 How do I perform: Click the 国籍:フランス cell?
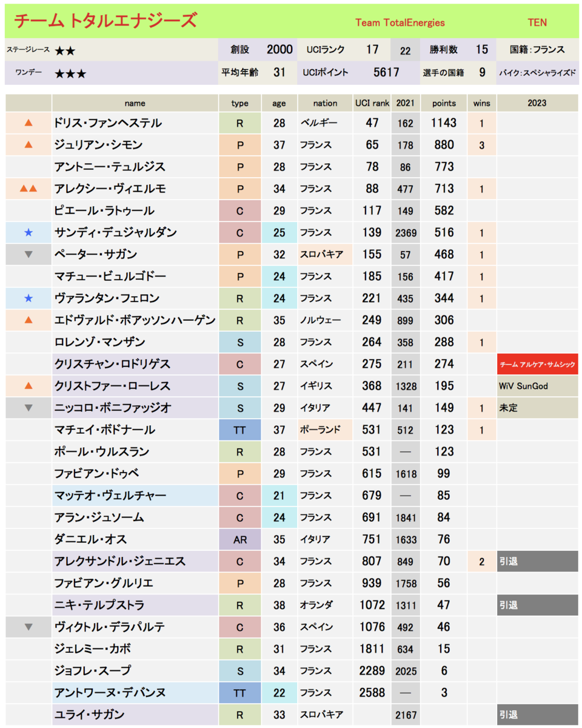[537, 50]
